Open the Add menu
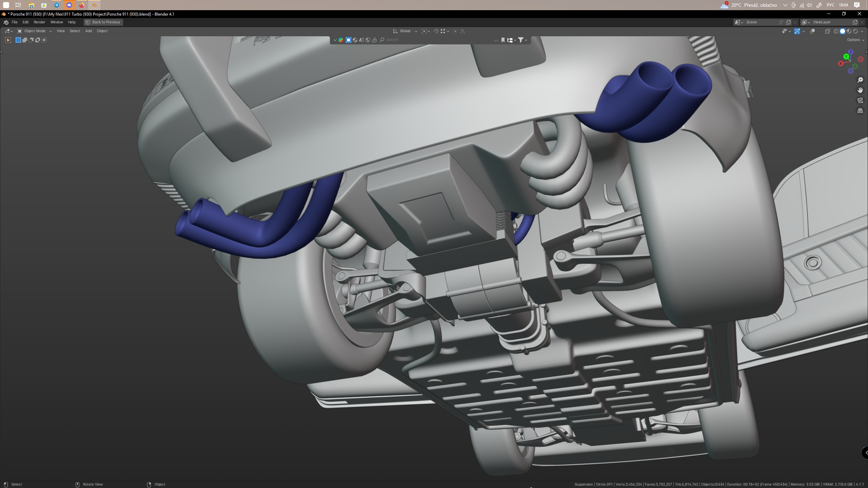 tap(88, 31)
